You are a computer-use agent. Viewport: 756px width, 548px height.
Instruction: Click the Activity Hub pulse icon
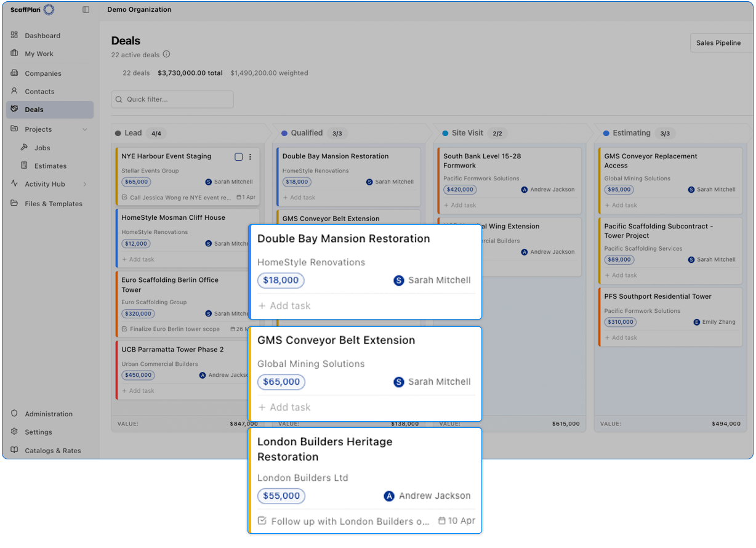[14, 183]
